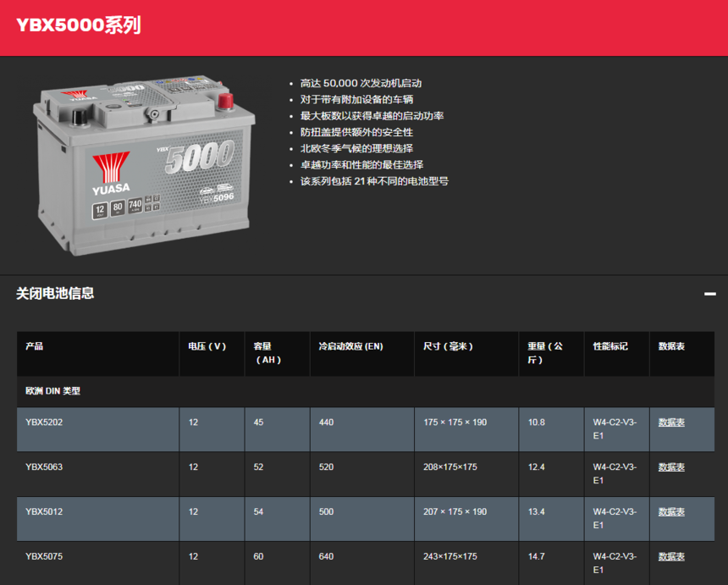Select cold start value 500
The height and width of the screenshot is (585, 728).
click(x=326, y=511)
